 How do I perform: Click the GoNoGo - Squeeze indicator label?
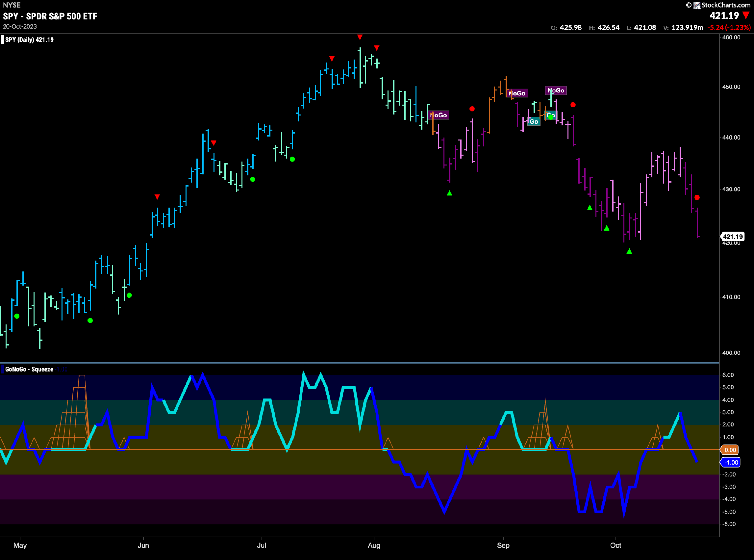pos(29,369)
